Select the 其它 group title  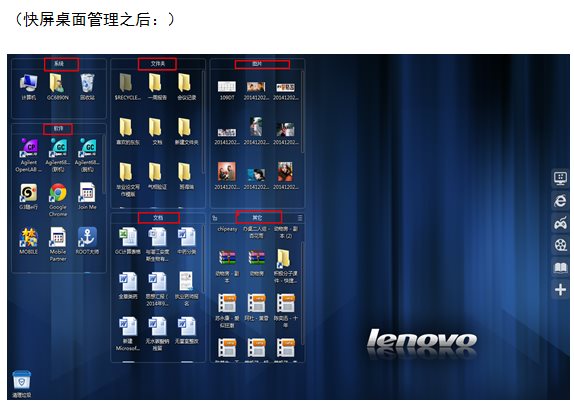click(257, 218)
